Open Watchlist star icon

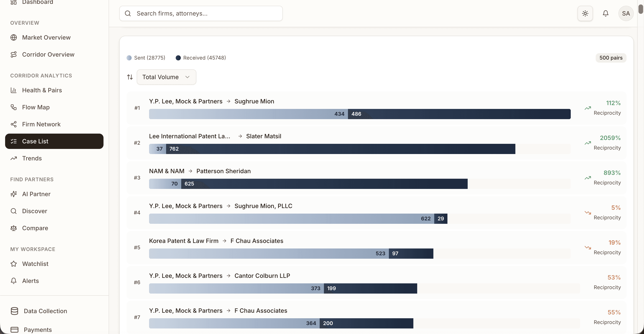point(14,264)
